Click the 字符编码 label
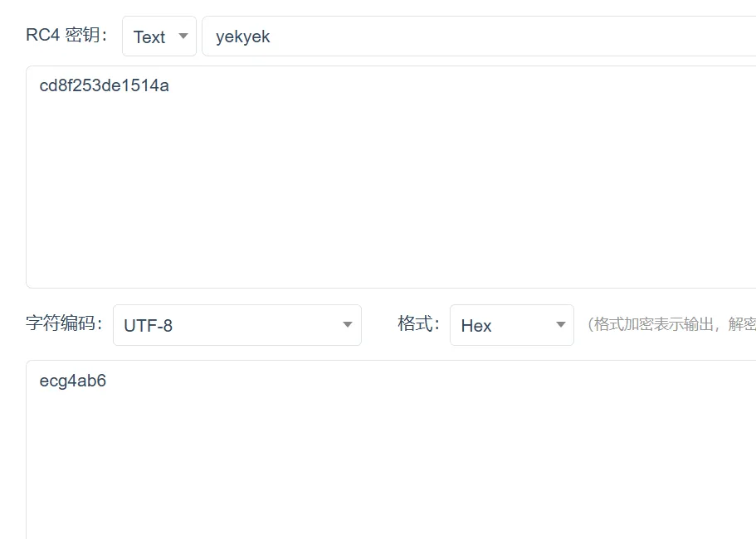 pyautogui.click(x=64, y=323)
